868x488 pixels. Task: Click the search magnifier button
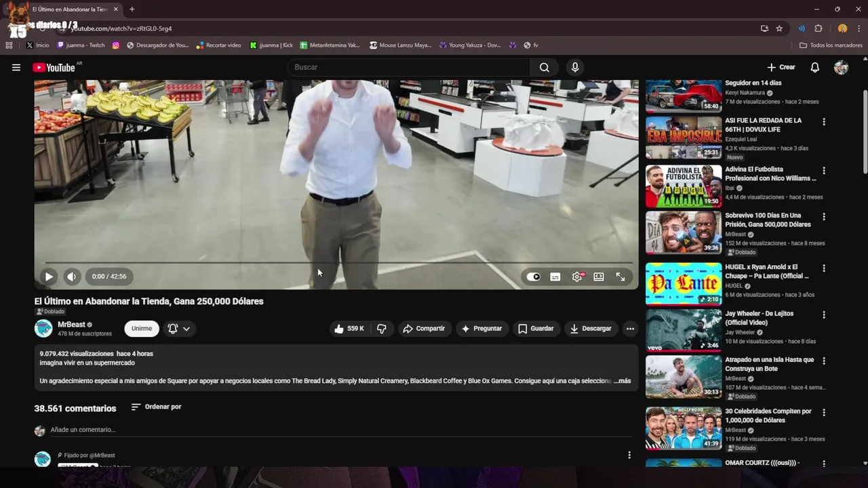point(544,67)
